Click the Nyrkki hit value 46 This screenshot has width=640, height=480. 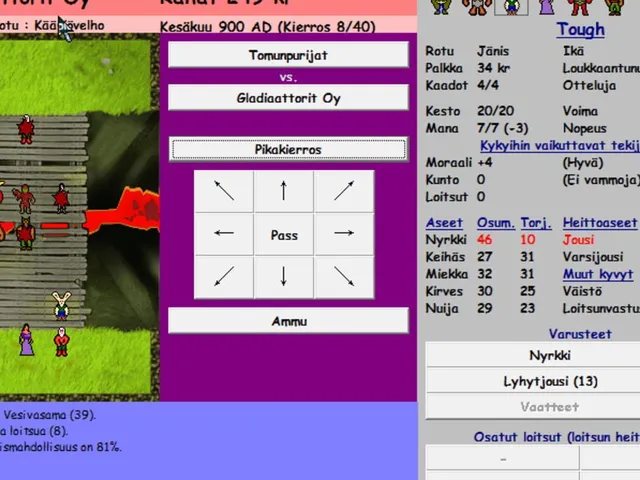pyautogui.click(x=484, y=240)
